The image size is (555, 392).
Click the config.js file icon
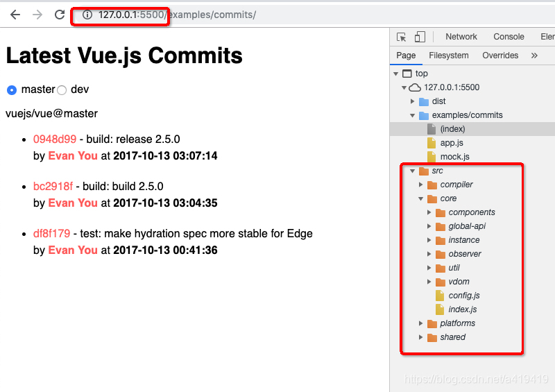[x=440, y=296]
